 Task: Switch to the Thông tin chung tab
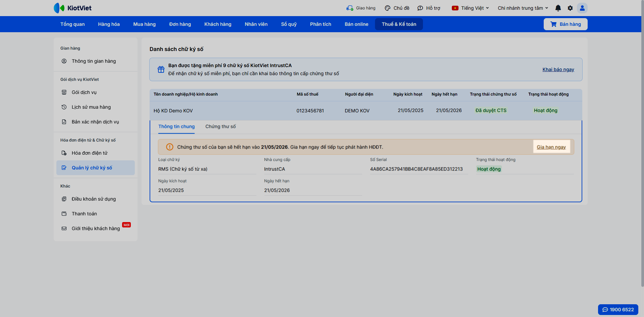[176, 126]
